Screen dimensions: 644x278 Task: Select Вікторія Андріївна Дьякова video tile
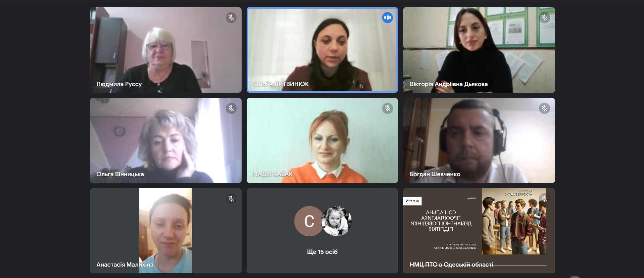479,50
